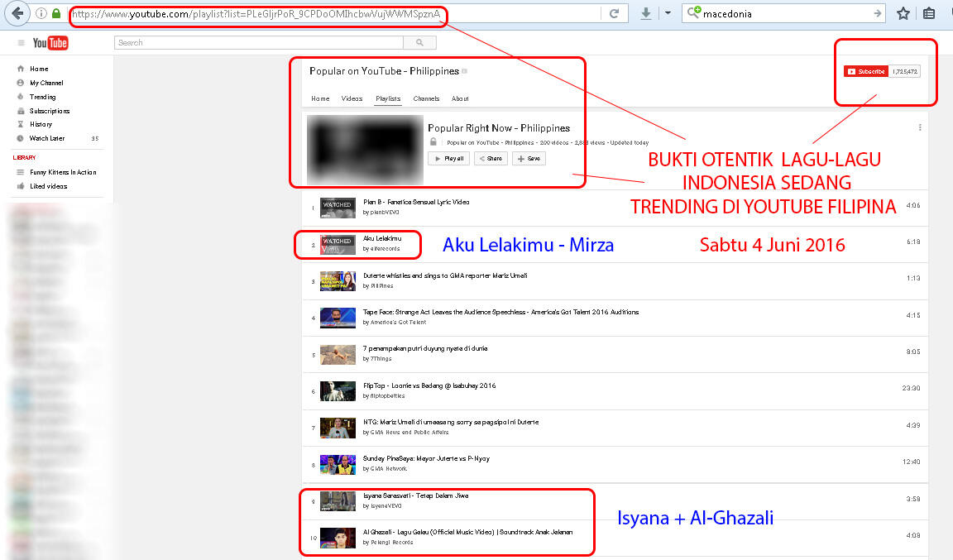
Task: Open 7 penampakan putri duyung video
Action: click(425, 348)
